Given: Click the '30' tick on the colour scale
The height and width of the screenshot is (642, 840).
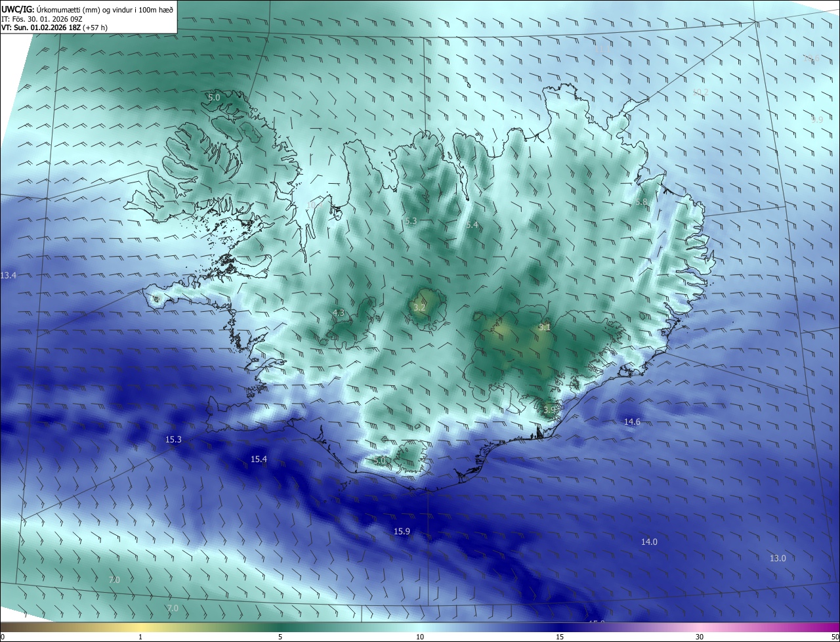Looking at the screenshot, I should 700,637.
